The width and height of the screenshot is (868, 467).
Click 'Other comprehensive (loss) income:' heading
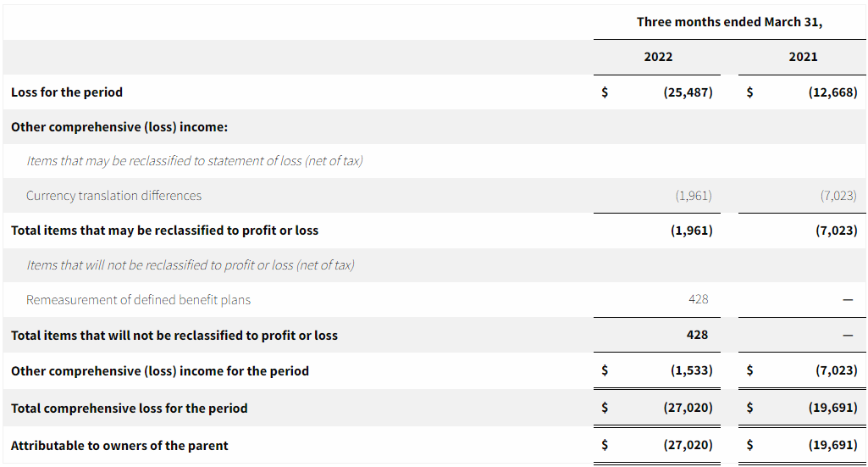pyautogui.click(x=119, y=127)
